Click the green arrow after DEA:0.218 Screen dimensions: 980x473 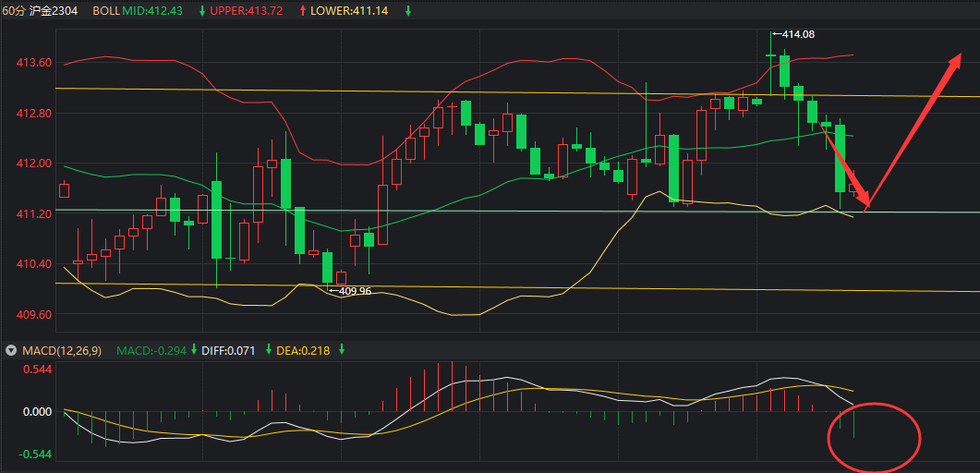pos(342,350)
